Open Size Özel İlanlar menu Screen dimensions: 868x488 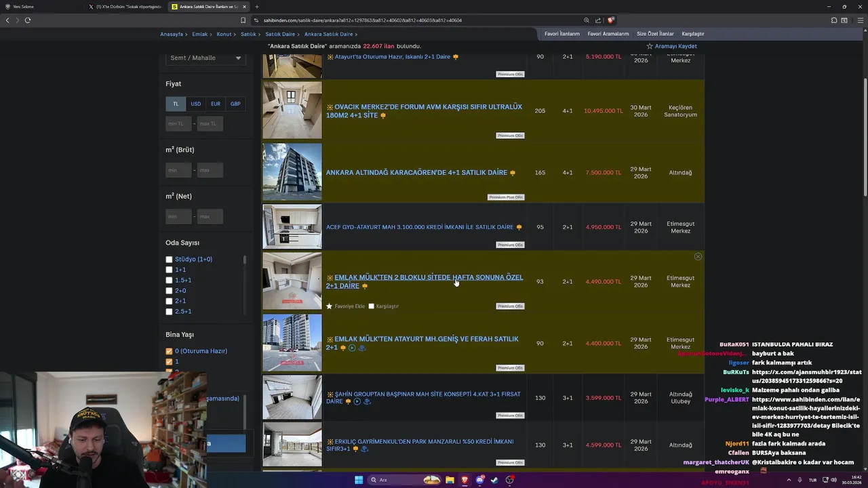655,34
